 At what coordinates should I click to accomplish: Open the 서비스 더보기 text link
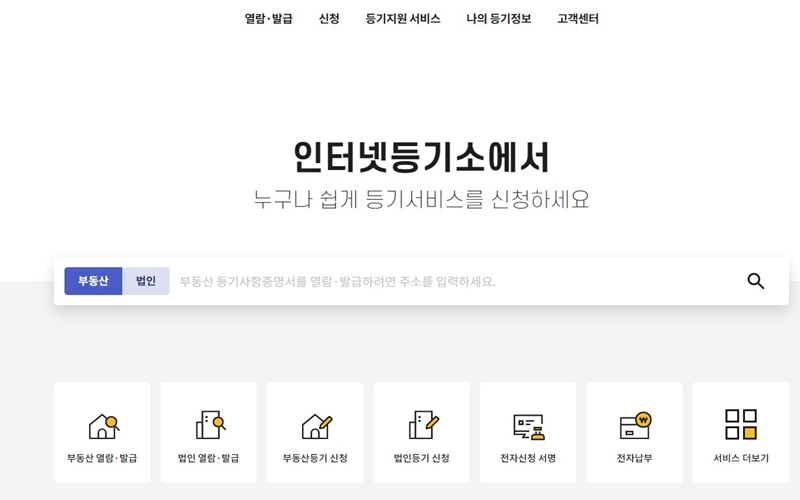[x=741, y=458]
